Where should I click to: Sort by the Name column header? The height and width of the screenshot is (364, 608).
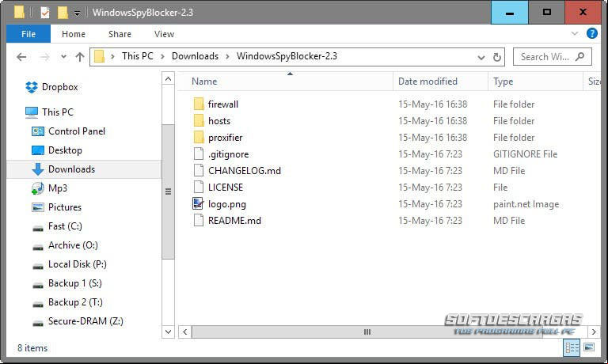[x=285, y=82]
